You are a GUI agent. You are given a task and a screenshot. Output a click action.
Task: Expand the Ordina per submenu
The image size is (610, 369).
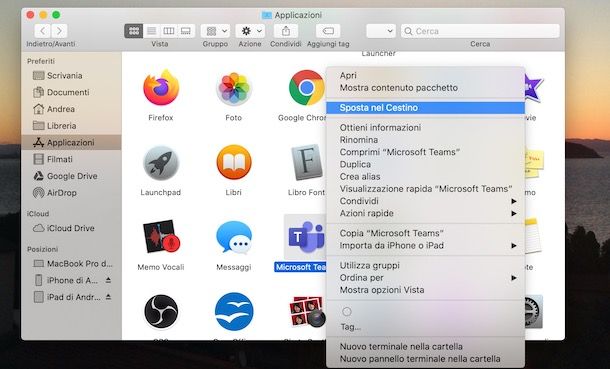pyautogui.click(x=426, y=278)
